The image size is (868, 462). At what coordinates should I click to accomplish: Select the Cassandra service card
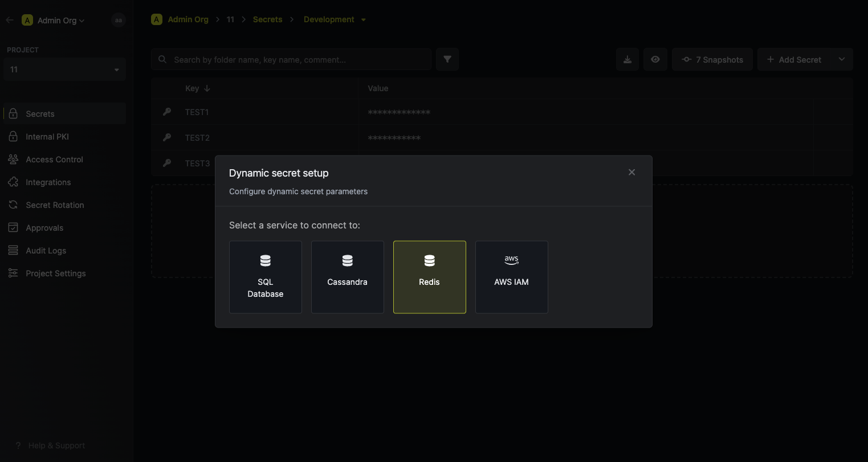click(x=348, y=277)
